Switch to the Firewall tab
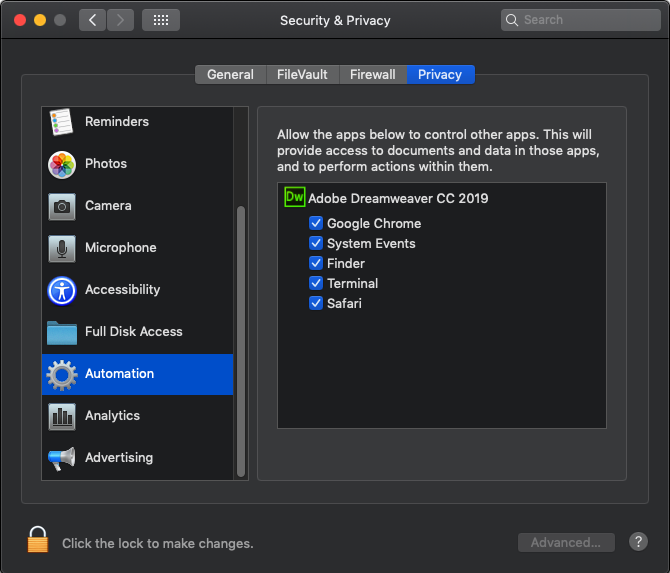The height and width of the screenshot is (573, 670). coord(373,74)
